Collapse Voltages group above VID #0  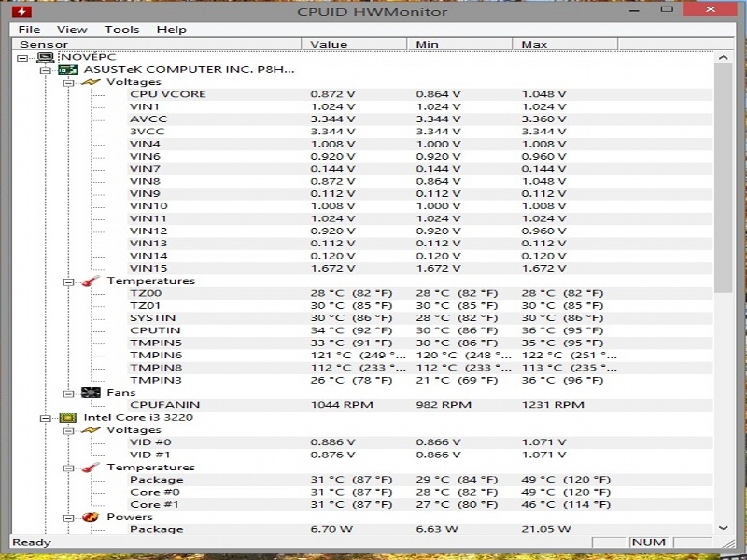(68, 431)
